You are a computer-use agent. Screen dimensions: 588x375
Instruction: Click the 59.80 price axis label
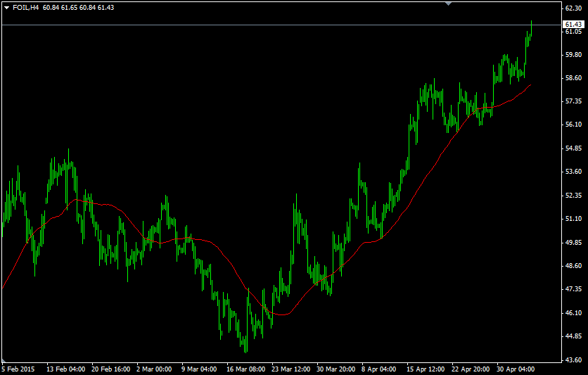573,55
